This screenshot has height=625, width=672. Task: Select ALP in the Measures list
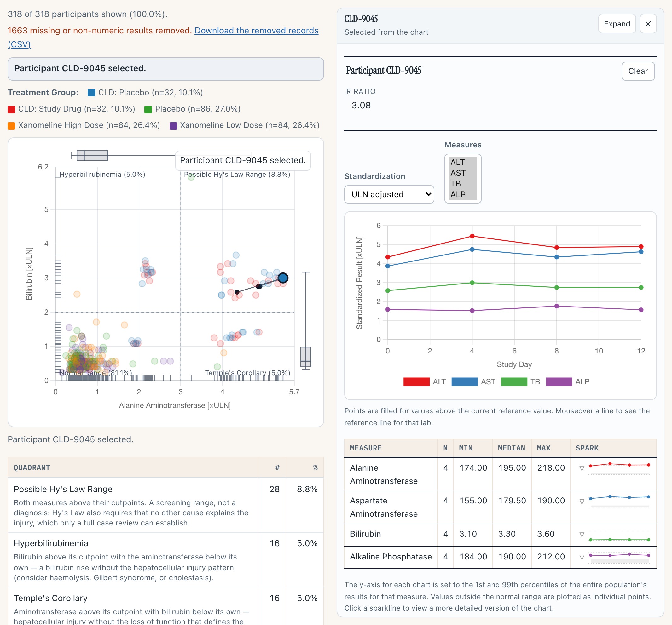click(462, 195)
